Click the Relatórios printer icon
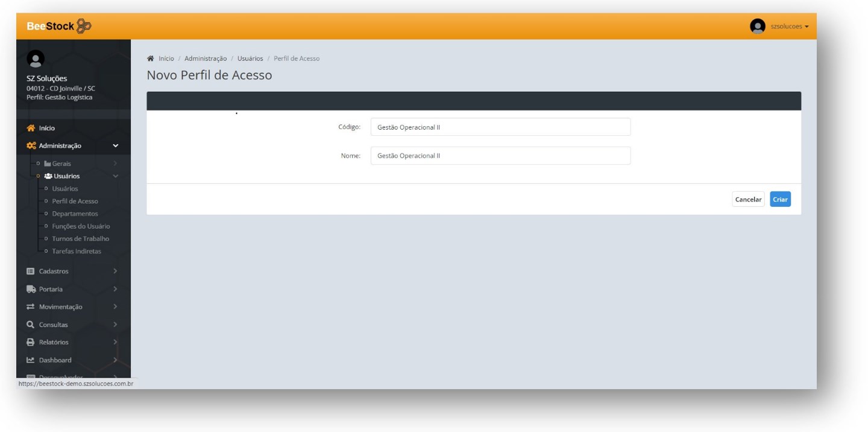Screen dimensions: 868x432 [x=31, y=342]
